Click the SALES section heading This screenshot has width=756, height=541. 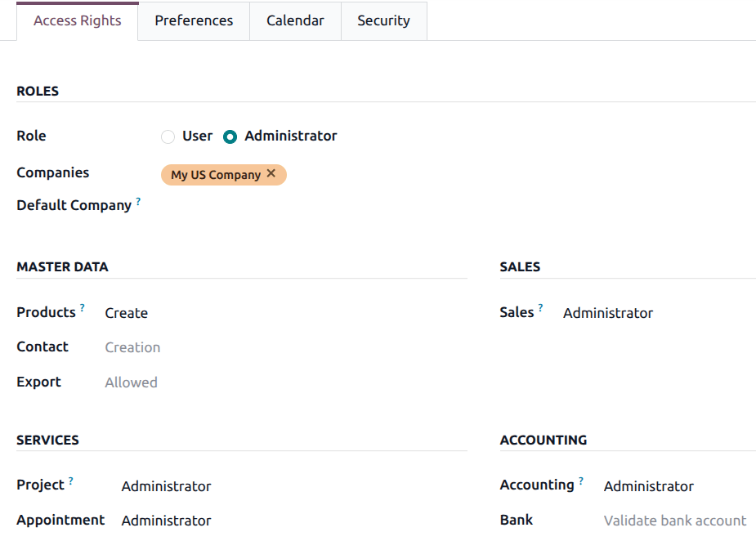click(520, 267)
